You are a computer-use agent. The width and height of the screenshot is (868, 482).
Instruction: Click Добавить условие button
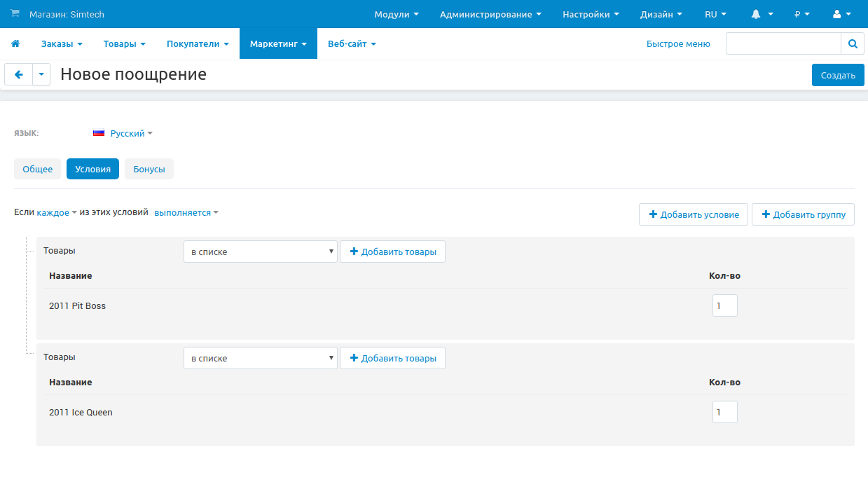tap(693, 214)
